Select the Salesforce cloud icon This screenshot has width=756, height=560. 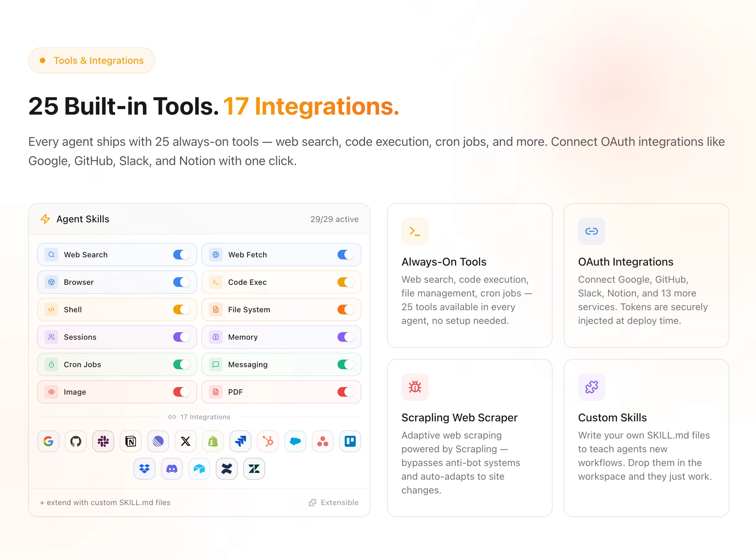295,441
